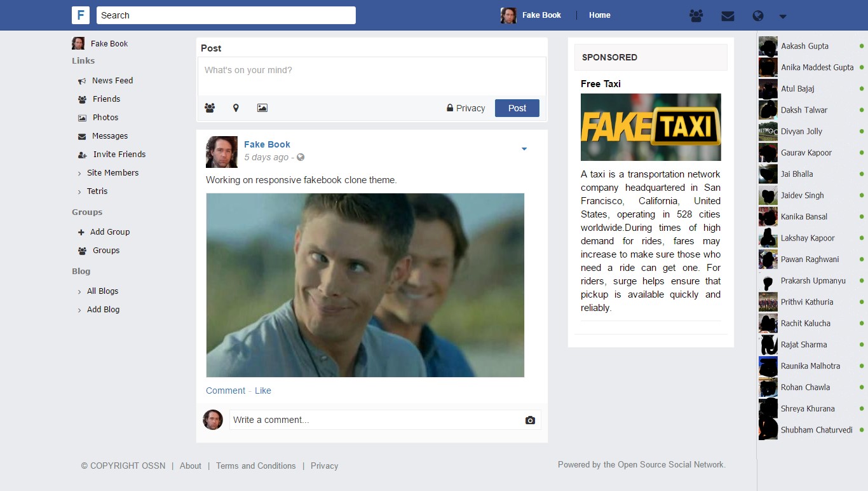
Task: Click the F logo in top left
Action: [x=81, y=15]
